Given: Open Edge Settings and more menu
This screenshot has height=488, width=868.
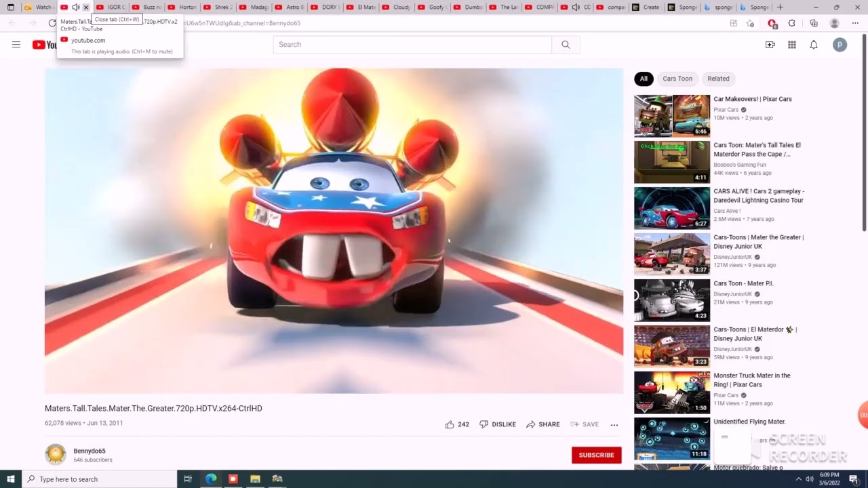Looking at the screenshot, I should 856,23.
